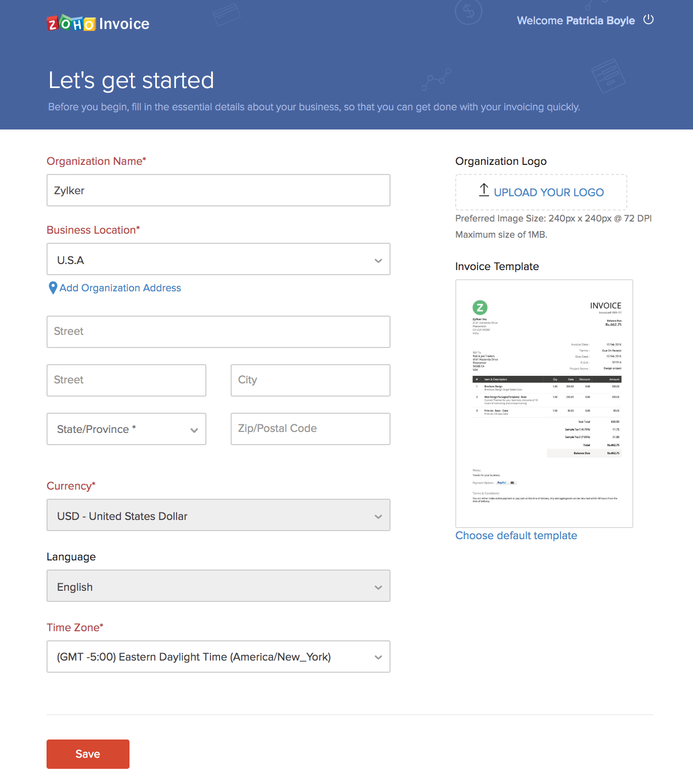The image size is (693, 784).
Task: Click the green Z logo in template
Action: pos(480,307)
